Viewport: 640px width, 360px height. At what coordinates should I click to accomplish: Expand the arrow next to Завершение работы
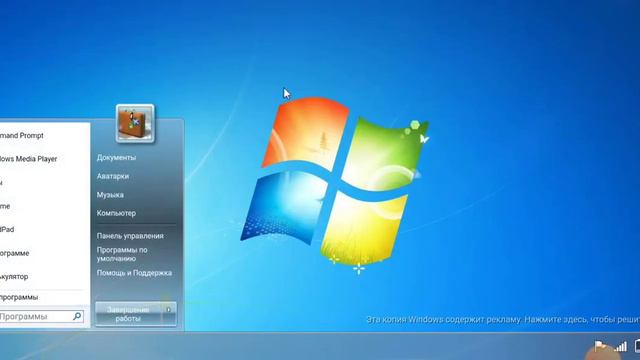[x=169, y=310]
